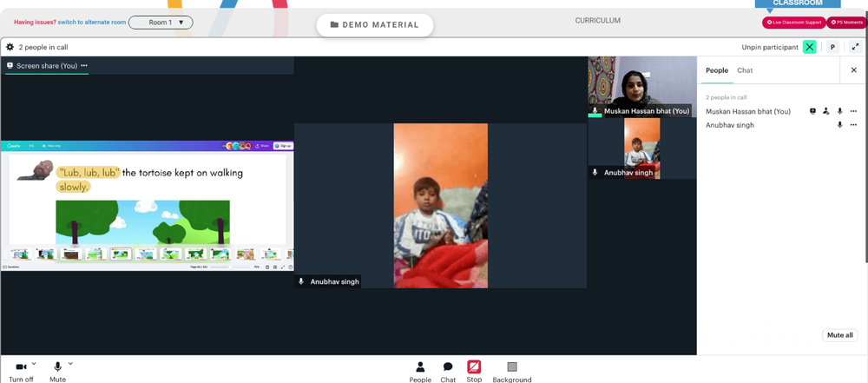The image size is (868, 383).
Task: Click mic icon on Muskan's video tile
Action: [595, 111]
